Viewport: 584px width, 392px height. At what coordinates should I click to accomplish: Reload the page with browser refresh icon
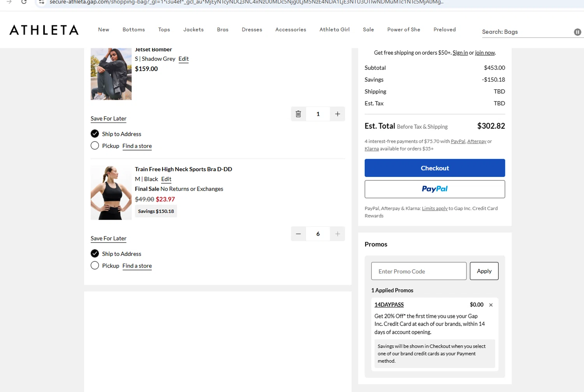pos(24,2)
